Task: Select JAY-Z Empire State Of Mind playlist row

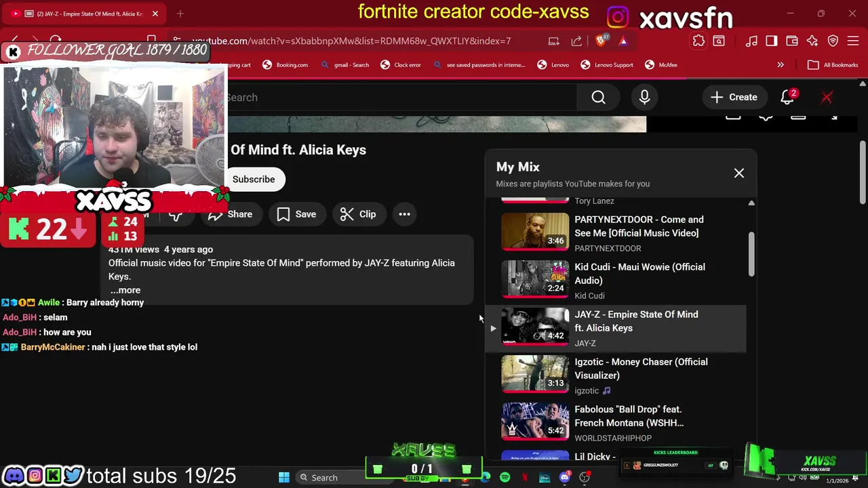Action: [x=616, y=328]
